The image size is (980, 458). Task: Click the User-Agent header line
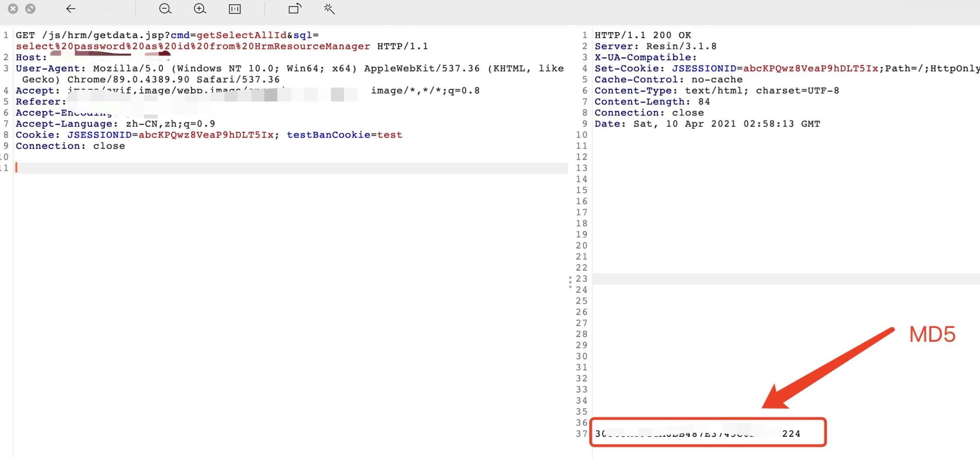tap(290, 74)
